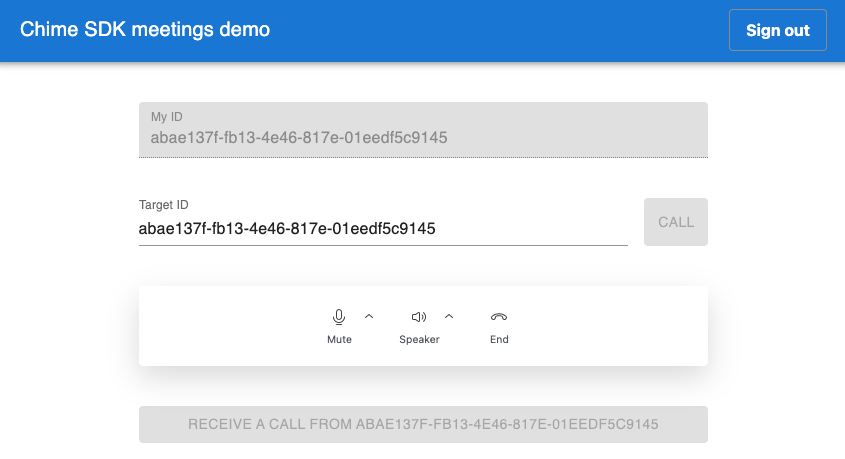845x459 pixels.
Task: Click the Sign out button
Action: [x=778, y=30]
